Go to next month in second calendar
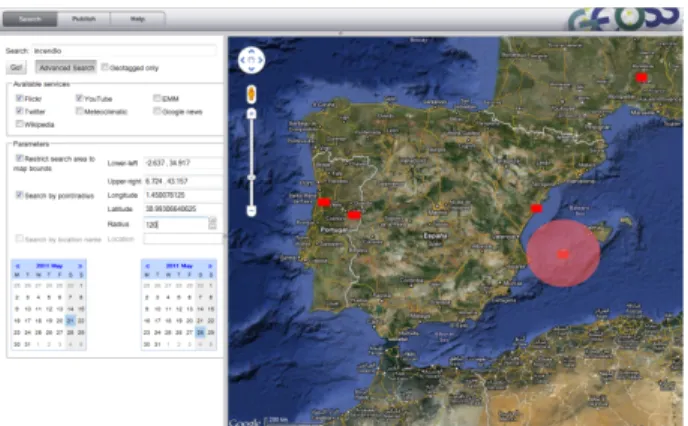This screenshot has height=426, width=688. pyautogui.click(x=210, y=266)
